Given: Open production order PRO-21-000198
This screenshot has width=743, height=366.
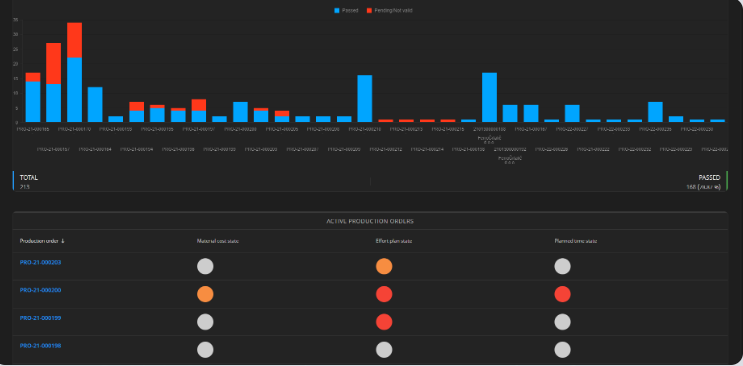Looking at the screenshot, I should point(40,346).
